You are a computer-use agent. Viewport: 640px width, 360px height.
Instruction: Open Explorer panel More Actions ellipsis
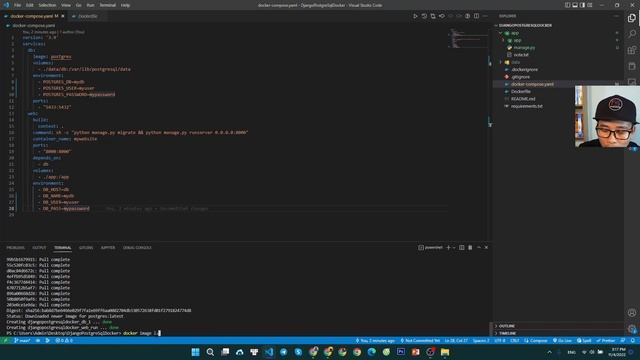pos(616,16)
